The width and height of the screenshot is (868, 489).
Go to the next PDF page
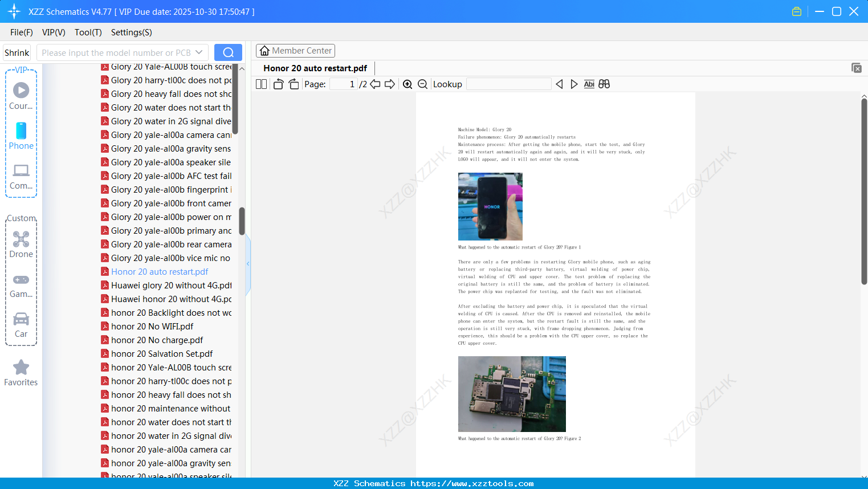pyautogui.click(x=390, y=84)
